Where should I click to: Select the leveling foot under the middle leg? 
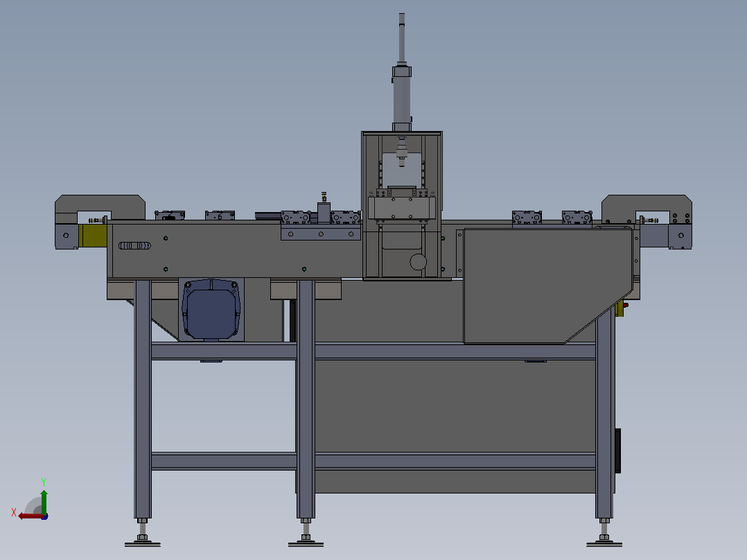306,533
